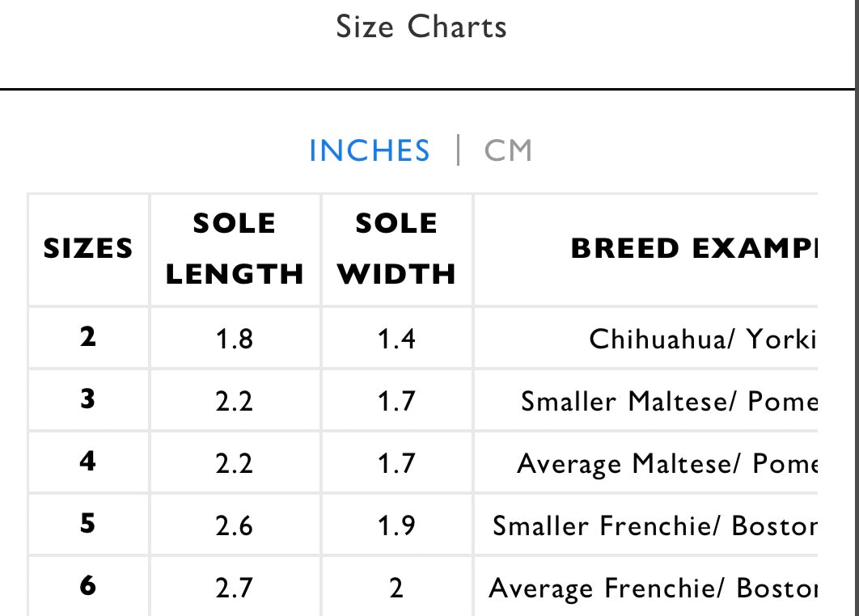
Task: Click the Chihuahua/ Yorkie breed cell
Action: click(x=703, y=339)
